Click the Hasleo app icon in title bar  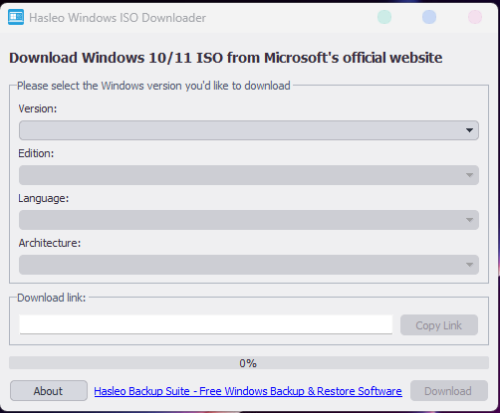click(16, 17)
